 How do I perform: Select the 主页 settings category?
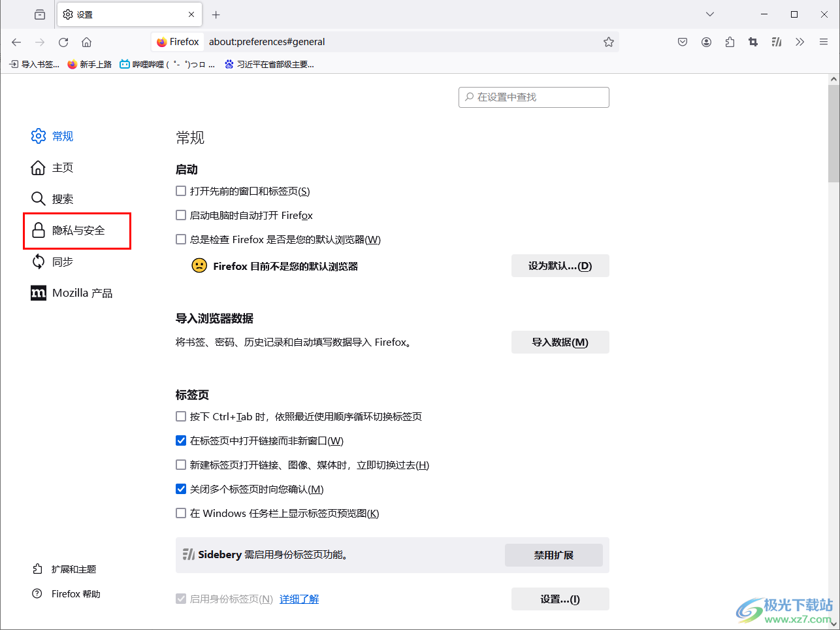[52, 167]
